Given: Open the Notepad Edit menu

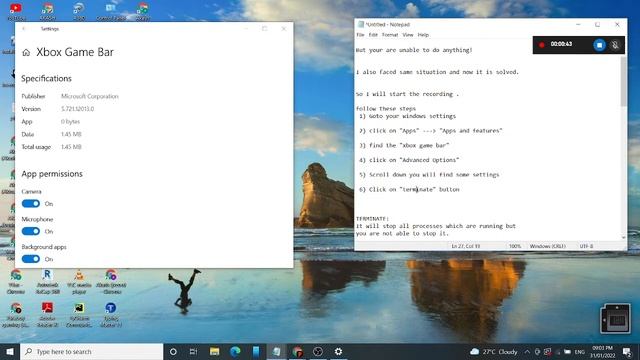Looking at the screenshot, I should (x=373, y=35).
